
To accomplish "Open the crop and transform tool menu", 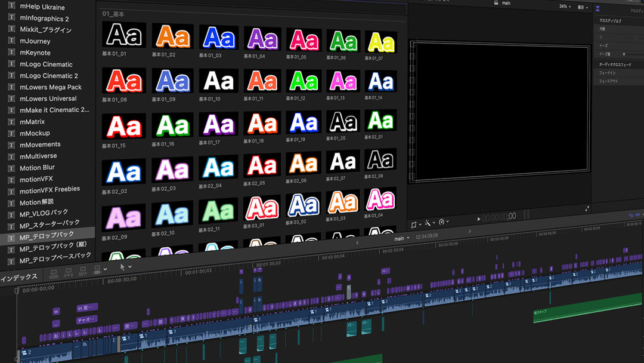I will tap(416, 224).
